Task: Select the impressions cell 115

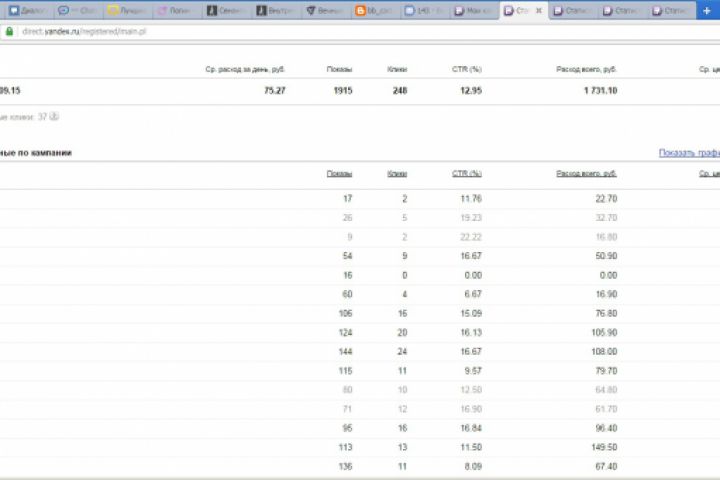Action: (345, 371)
